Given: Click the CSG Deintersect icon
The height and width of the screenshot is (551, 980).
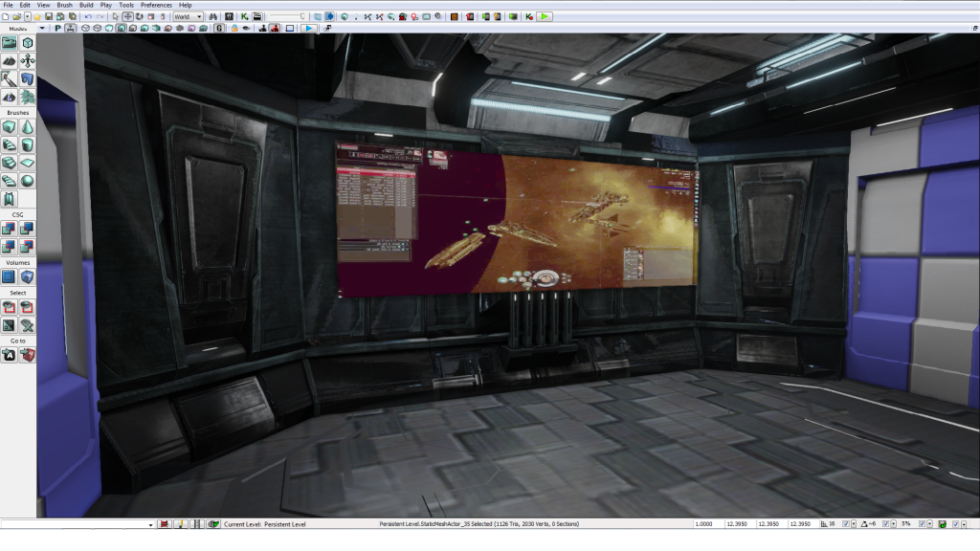Looking at the screenshot, I should pos(27,247).
